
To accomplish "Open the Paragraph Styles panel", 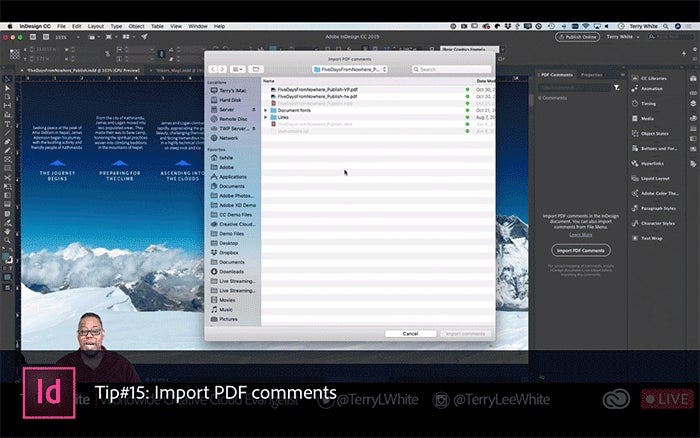I will (x=659, y=210).
